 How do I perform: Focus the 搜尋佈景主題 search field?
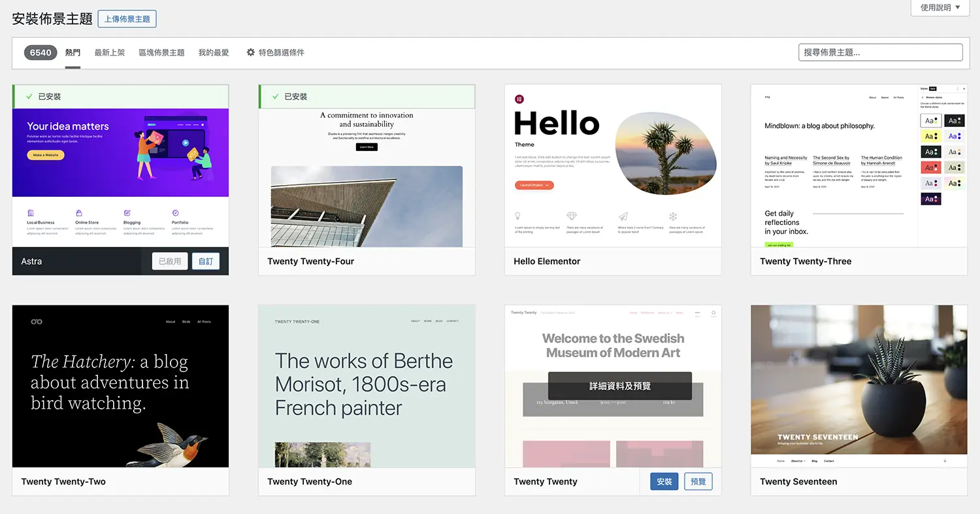(x=880, y=52)
